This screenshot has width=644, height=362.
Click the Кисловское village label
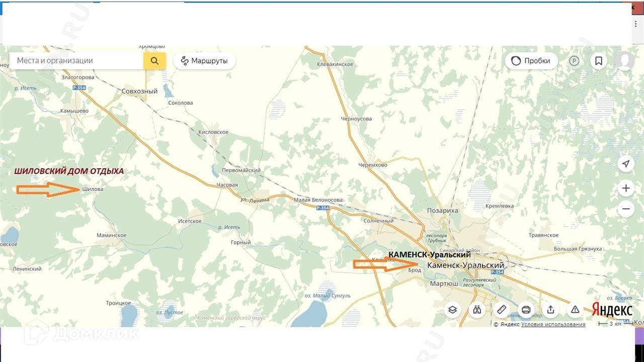pos(213,132)
